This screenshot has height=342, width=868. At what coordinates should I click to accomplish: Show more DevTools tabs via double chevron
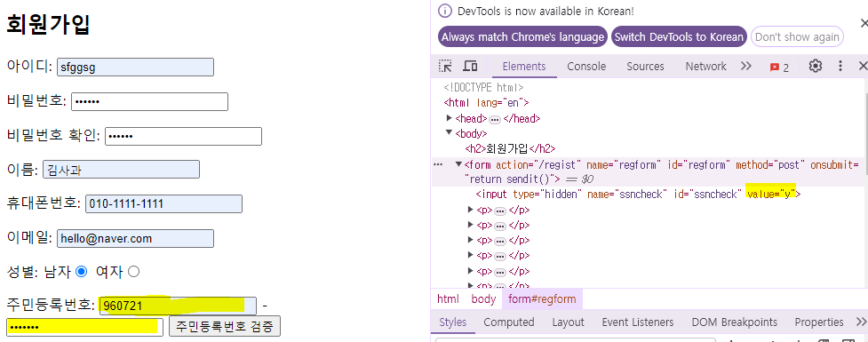click(x=745, y=67)
